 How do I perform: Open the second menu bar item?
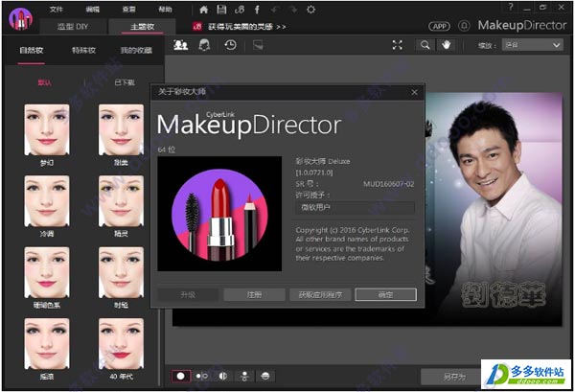[x=92, y=10]
